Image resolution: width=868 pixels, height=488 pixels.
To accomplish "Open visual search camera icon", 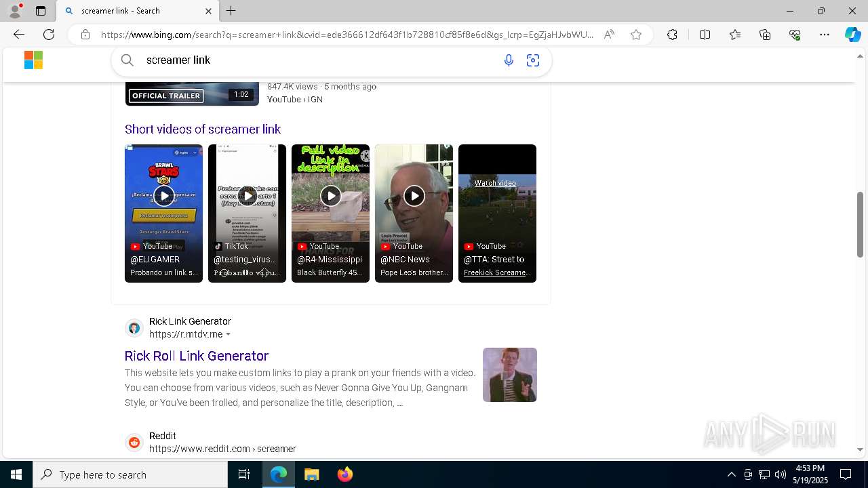I will [x=533, y=60].
